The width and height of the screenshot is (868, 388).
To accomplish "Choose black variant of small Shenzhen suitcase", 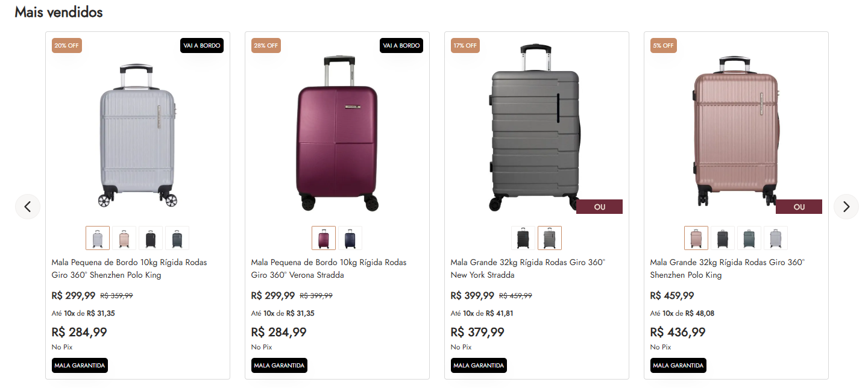I will point(151,238).
